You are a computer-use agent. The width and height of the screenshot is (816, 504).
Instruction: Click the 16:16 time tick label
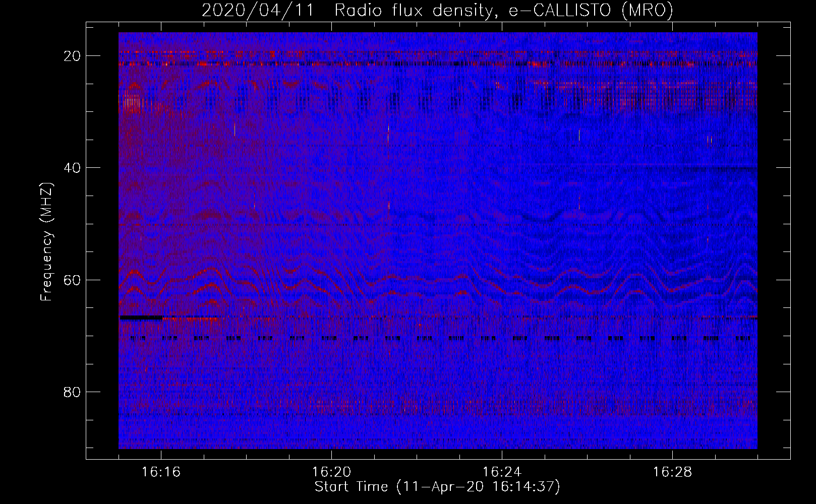[x=161, y=472]
